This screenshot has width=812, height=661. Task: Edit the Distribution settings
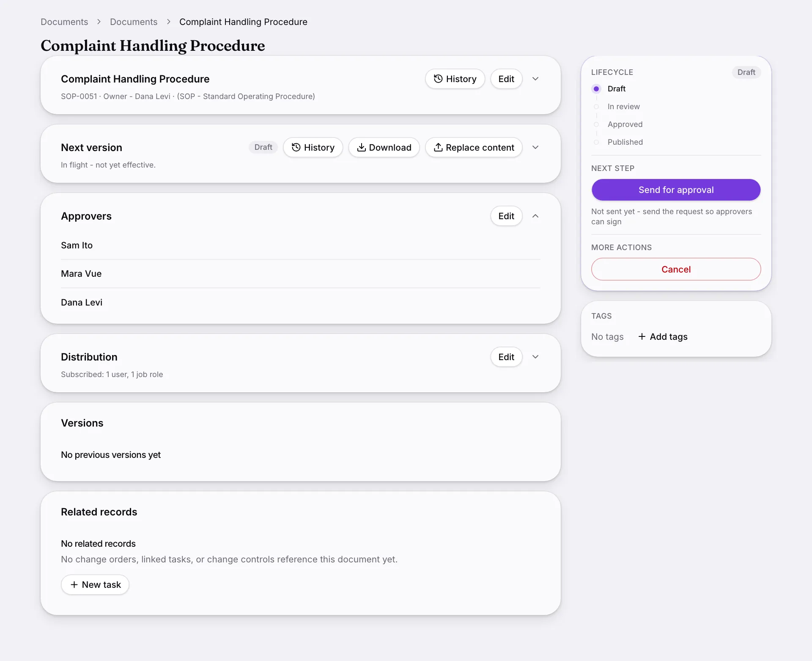[506, 357]
